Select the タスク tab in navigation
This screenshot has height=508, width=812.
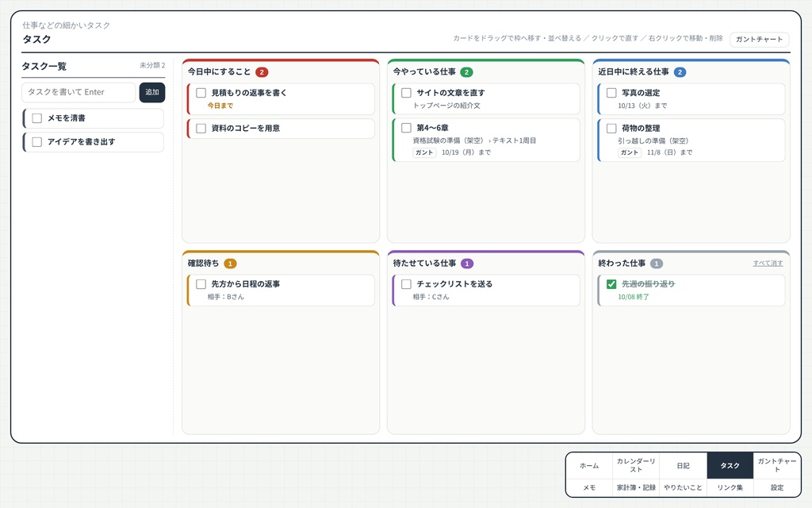(730, 465)
